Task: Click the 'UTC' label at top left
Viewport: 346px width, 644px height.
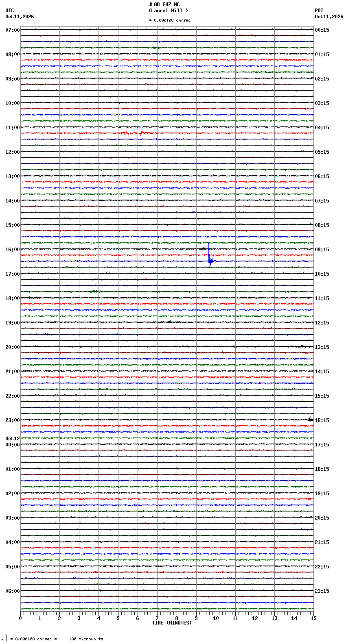Action: (x=10, y=11)
